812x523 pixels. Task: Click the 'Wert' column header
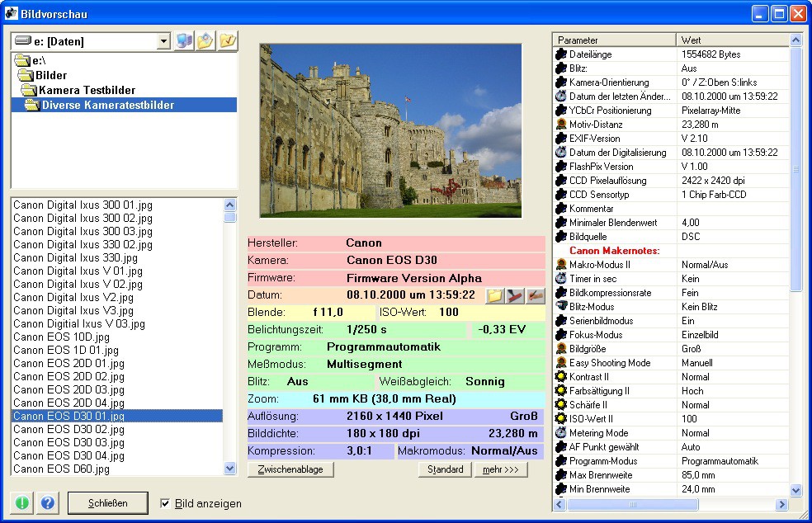(x=730, y=40)
